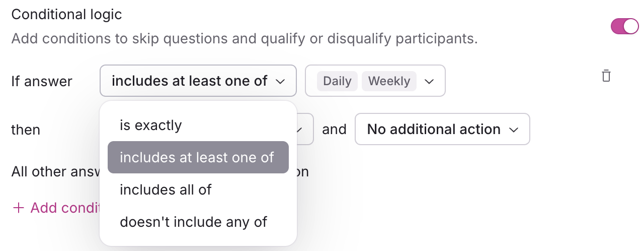Toggle off the Conditional logic switch
Screen dimensions: 644x251
[624, 26]
